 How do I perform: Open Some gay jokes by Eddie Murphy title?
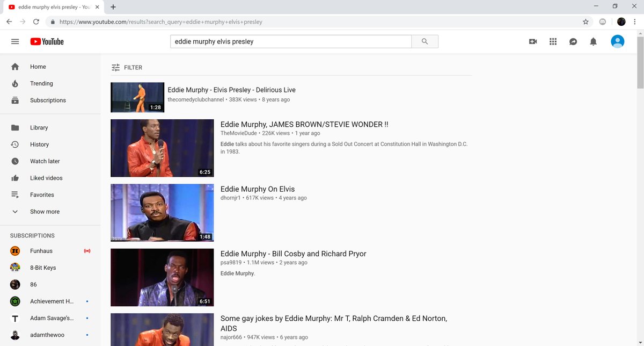(334, 323)
